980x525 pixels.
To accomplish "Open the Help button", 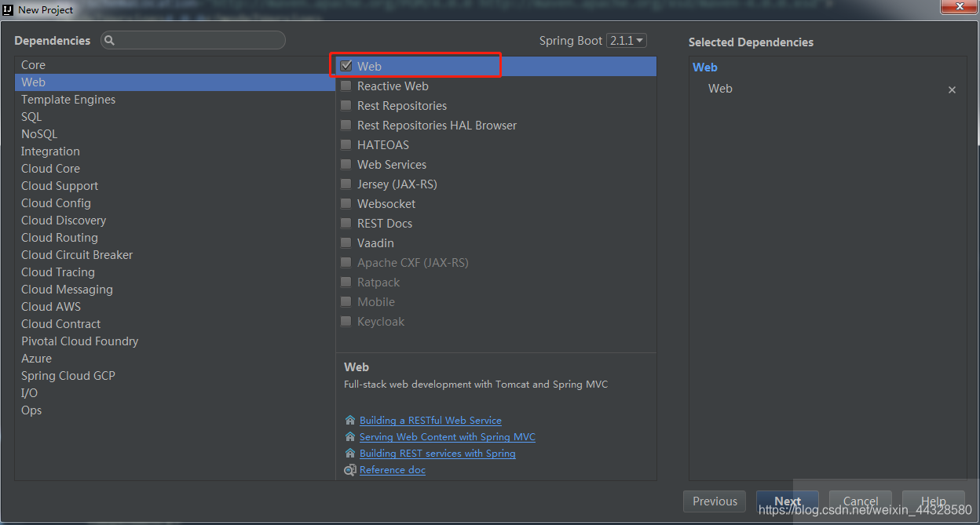I will (x=934, y=501).
